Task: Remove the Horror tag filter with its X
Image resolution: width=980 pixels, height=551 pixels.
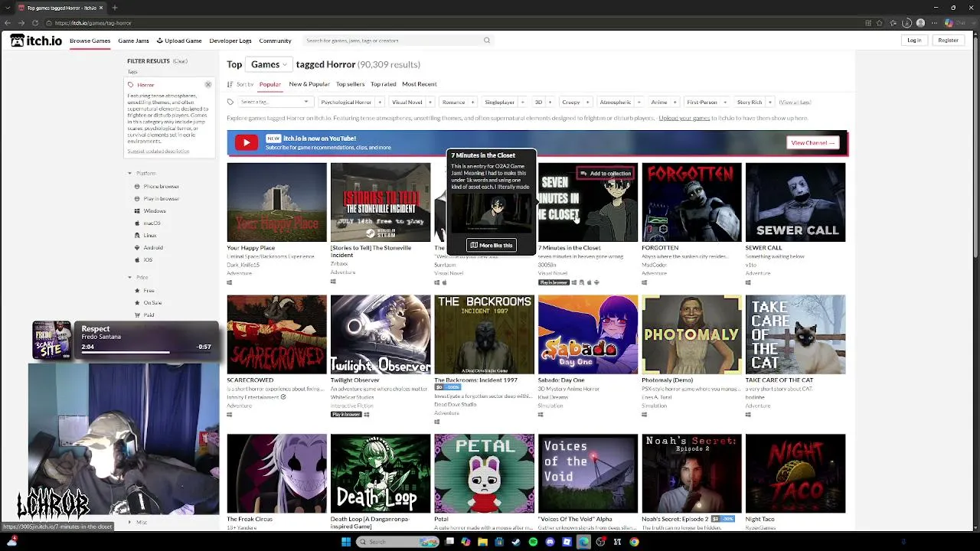Action: pos(207,84)
